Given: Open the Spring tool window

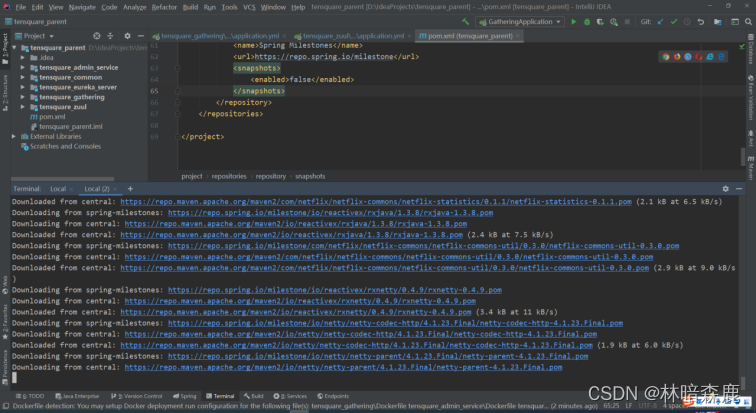Looking at the screenshot, I should (x=185, y=396).
